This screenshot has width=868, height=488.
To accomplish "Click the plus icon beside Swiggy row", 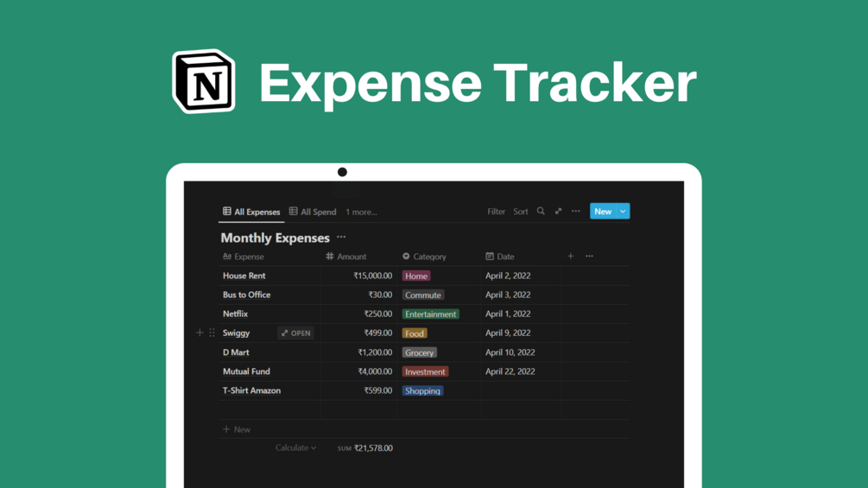I will tap(200, 333).
